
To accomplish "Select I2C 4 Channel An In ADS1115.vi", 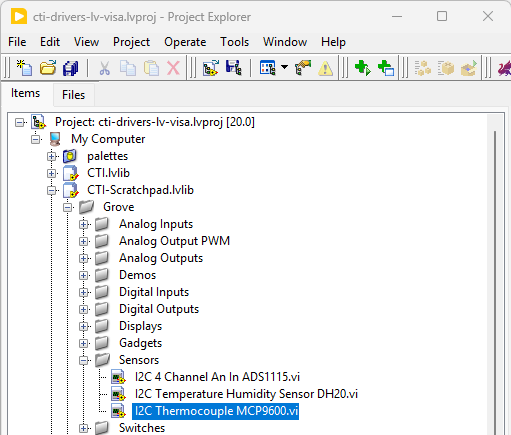I will [x=217, y=377].
